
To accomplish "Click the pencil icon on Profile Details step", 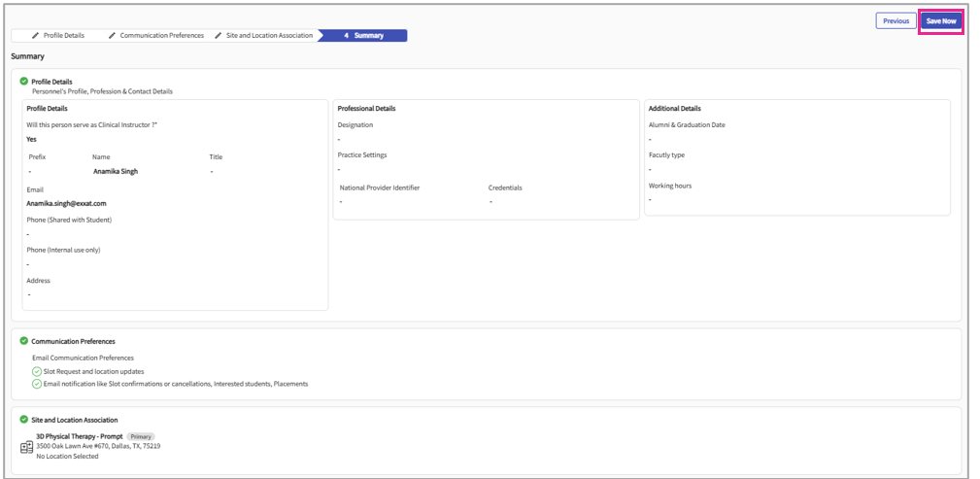I will click(36, 36).
